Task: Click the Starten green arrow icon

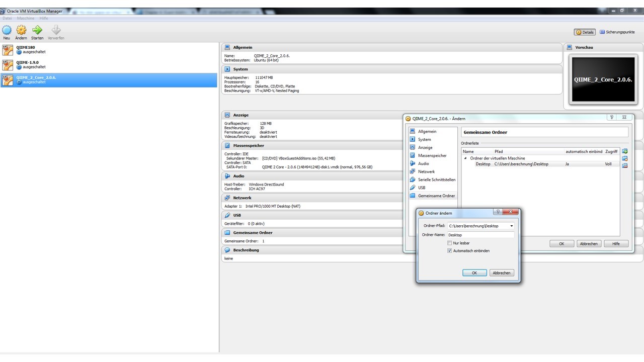Action: click(x=37, y=30)
